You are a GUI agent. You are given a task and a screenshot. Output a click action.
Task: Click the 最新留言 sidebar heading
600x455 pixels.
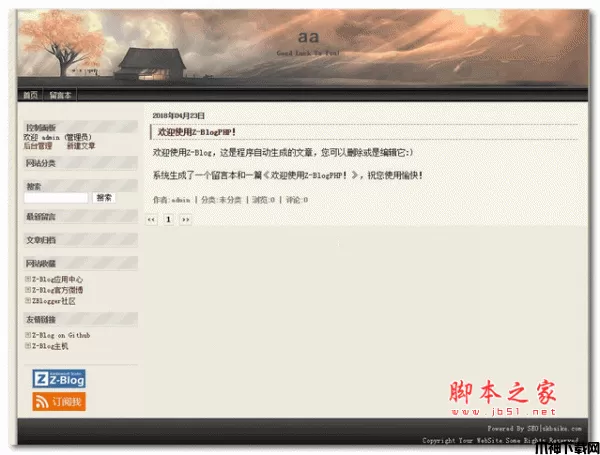[x=41, y=217]
